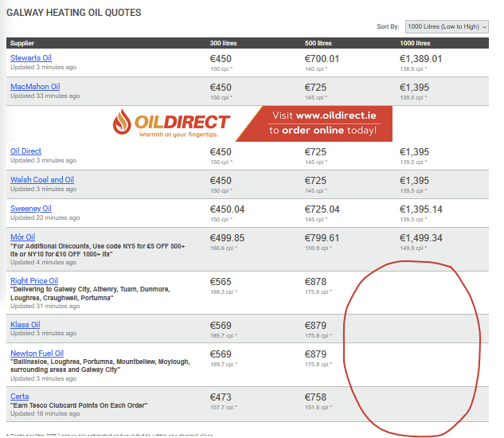Open Oil Direct supplier link
Image resolution: width=504 pixels, height=438 pixels.
[x=25, y=151]
